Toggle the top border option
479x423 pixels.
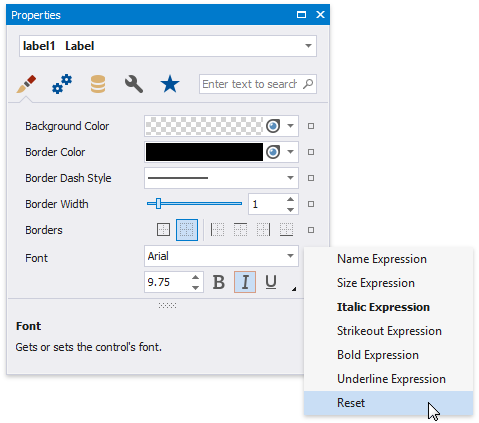[x=240, y=230]
